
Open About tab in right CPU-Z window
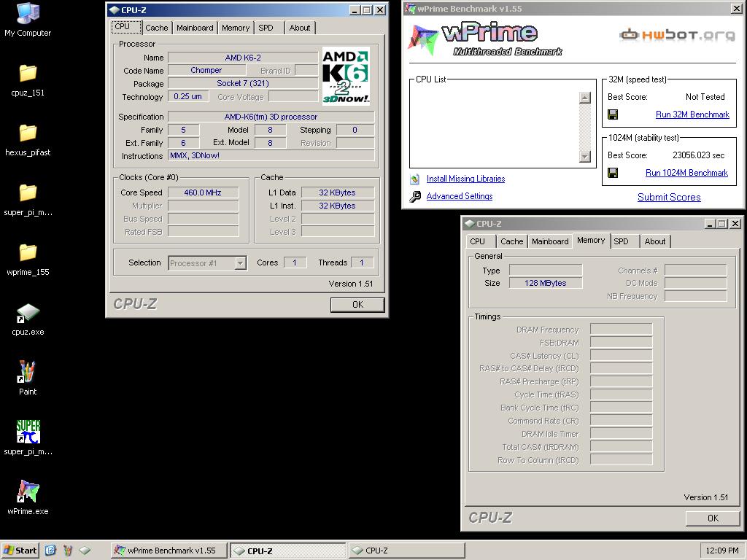(x=655, y=241)
